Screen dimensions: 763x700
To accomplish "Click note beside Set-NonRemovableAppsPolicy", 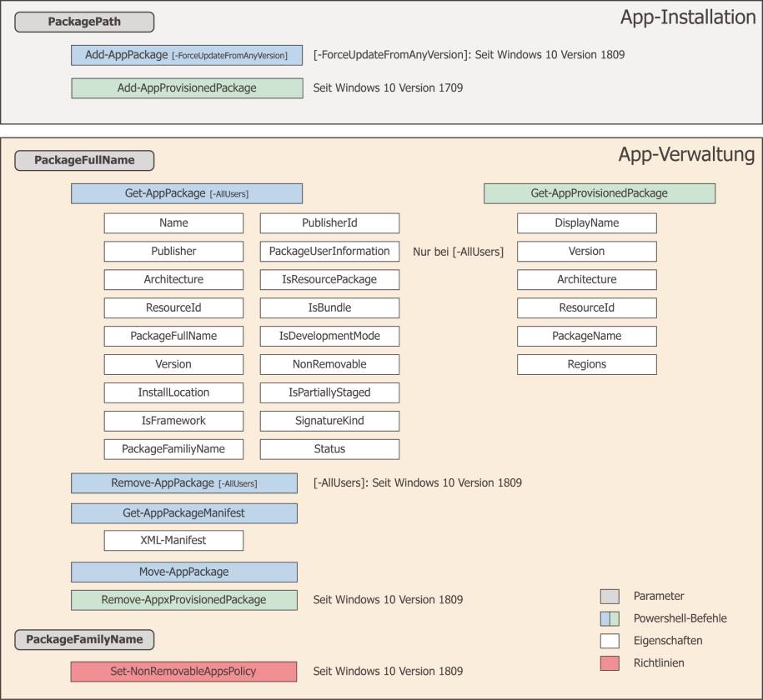I will 388,672.
